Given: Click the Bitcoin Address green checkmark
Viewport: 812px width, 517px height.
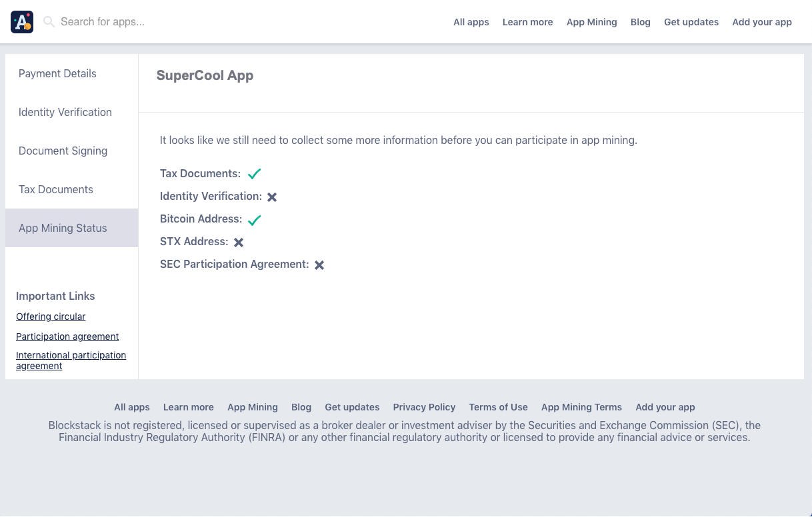Looking at the screenshot, I should click(x=254, y=220).
